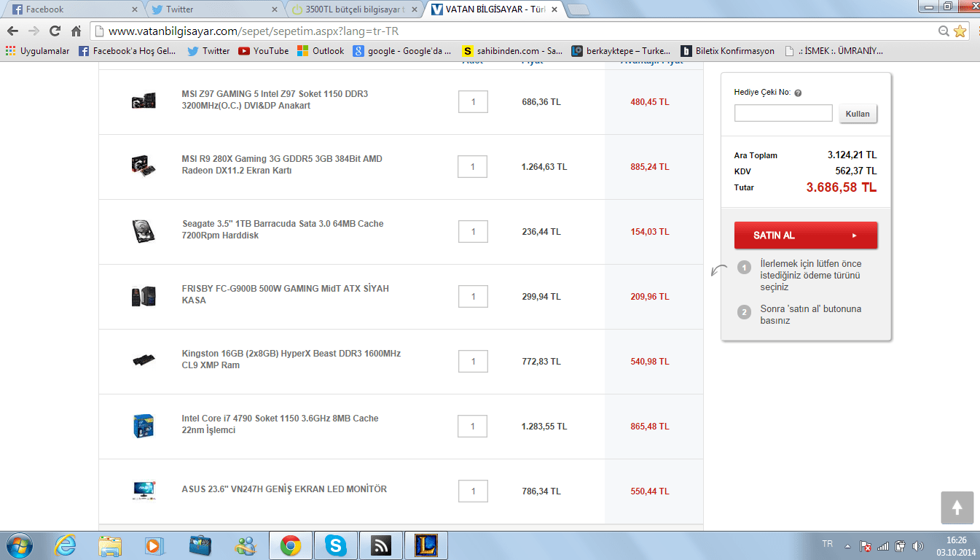Viewport: 980px width, 560px height.
Task: Switch to the Twitter tab
Action: [212, 9]
